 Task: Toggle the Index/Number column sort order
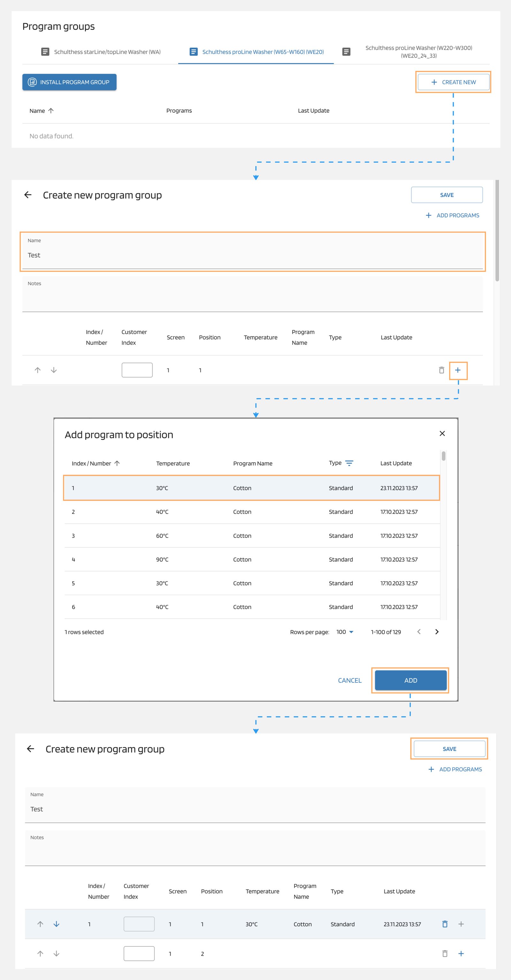(118, 464)
